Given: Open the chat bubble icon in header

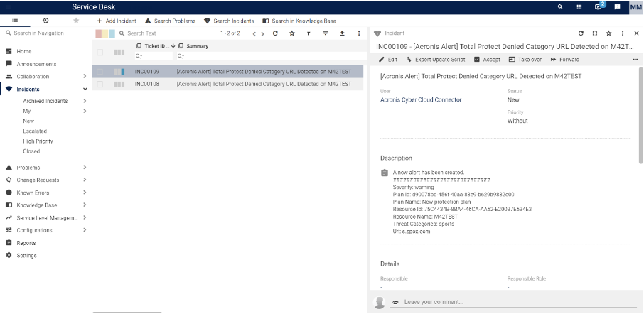Looking at the screenshot, I should pos(617,7).
